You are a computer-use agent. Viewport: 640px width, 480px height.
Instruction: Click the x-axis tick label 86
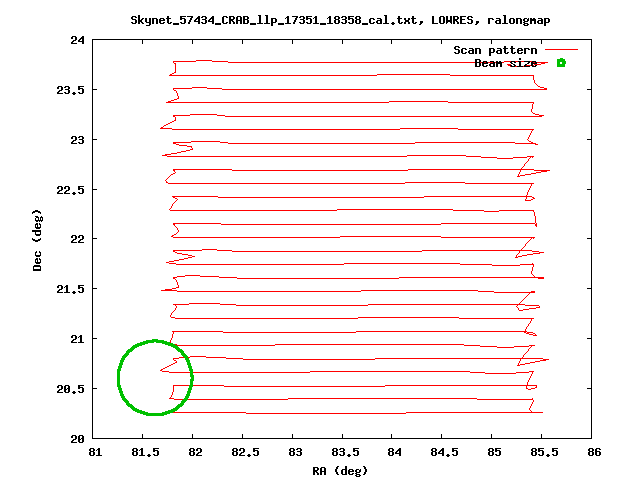[x=594, y=452]
